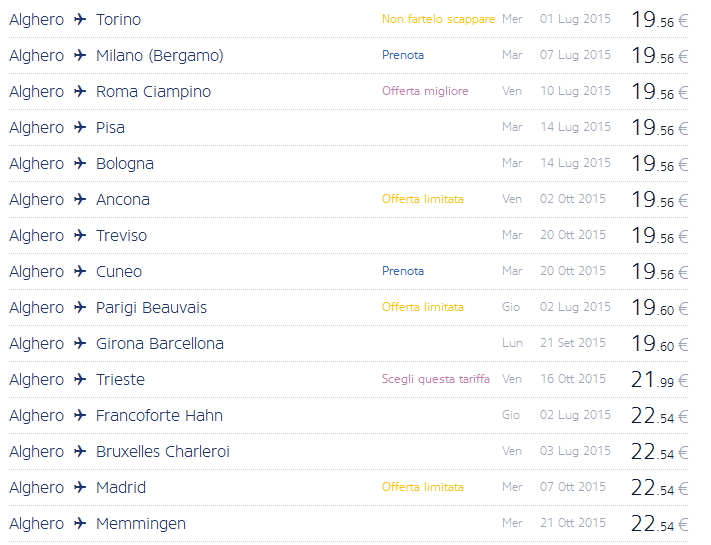Select the Bologna destination route

coord(124,164)
